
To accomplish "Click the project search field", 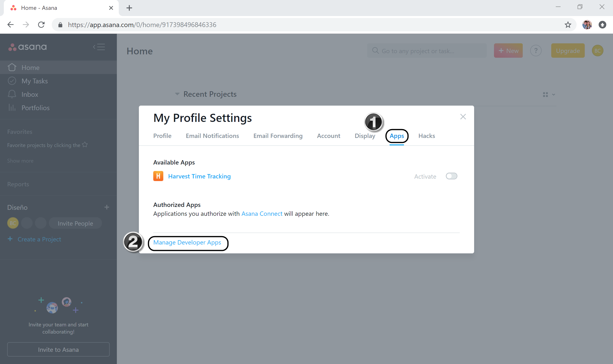I will tap(427, 51).
